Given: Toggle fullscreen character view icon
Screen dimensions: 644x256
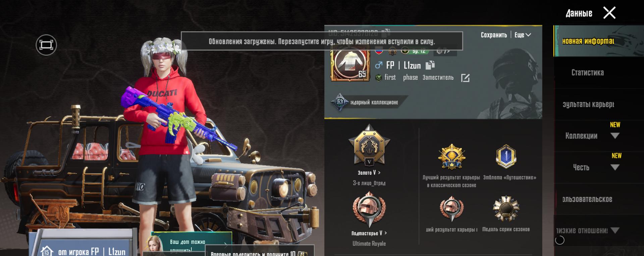Looking at the screenshot, I should [x=46, y=45].
